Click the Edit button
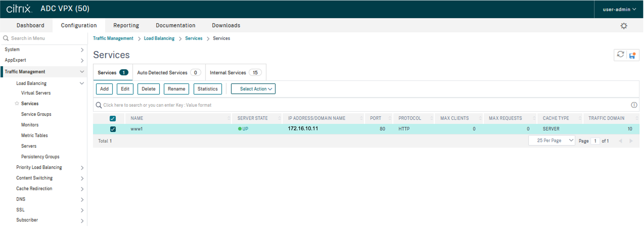 coord(125,89)
